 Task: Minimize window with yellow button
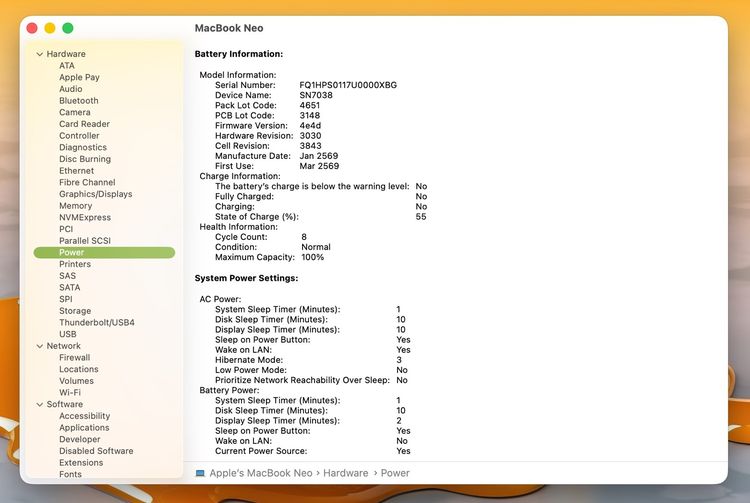[50, 28]
